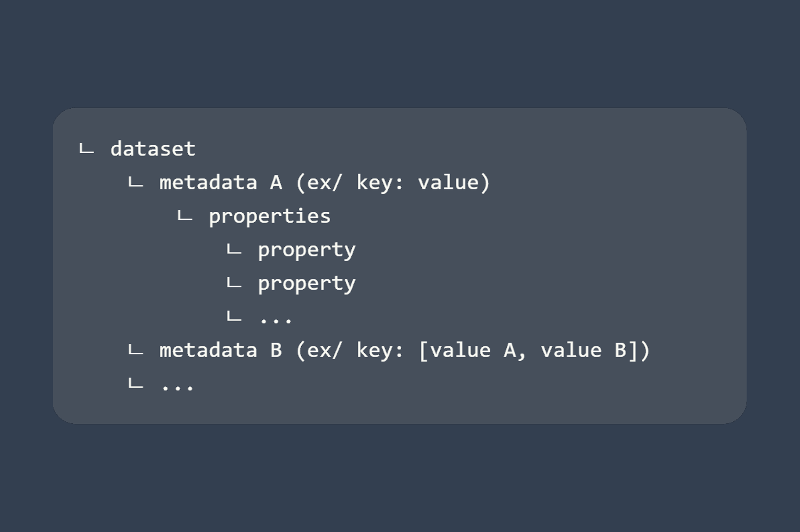Click the branch glyph beside dataset
The height and width of the screenshot is (532, 800).
click(x=87, y=150)
